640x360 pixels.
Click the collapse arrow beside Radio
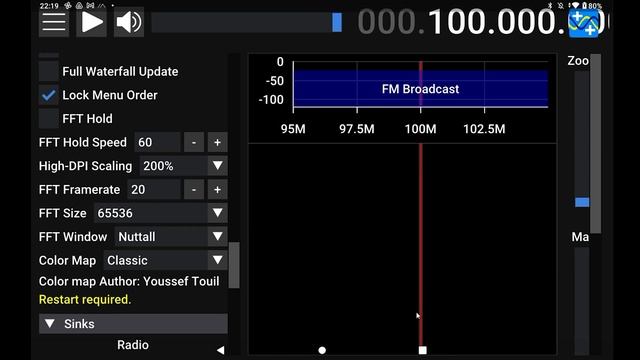pos(220,350)
